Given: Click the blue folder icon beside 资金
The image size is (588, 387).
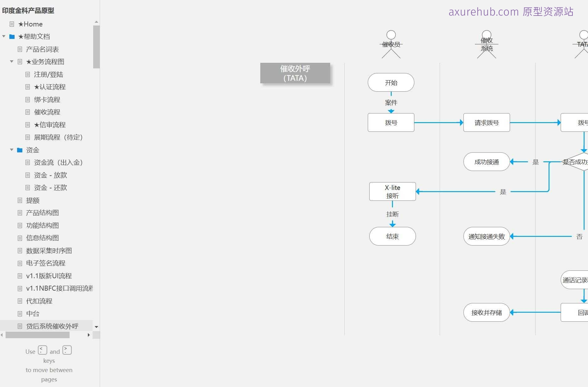Looking at the screenshot, I should 20,150.
